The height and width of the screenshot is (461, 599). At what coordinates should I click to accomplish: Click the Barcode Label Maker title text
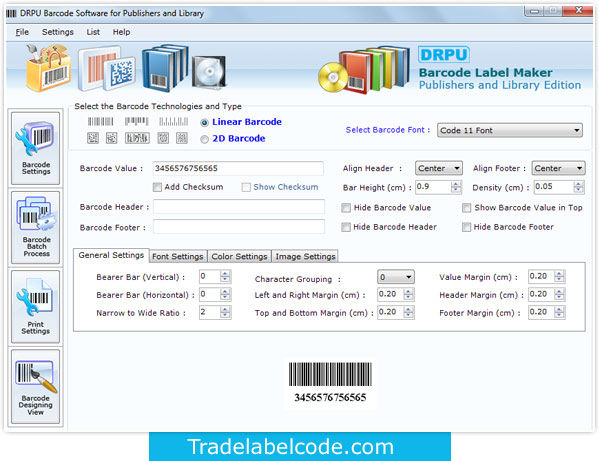[486, 73]
